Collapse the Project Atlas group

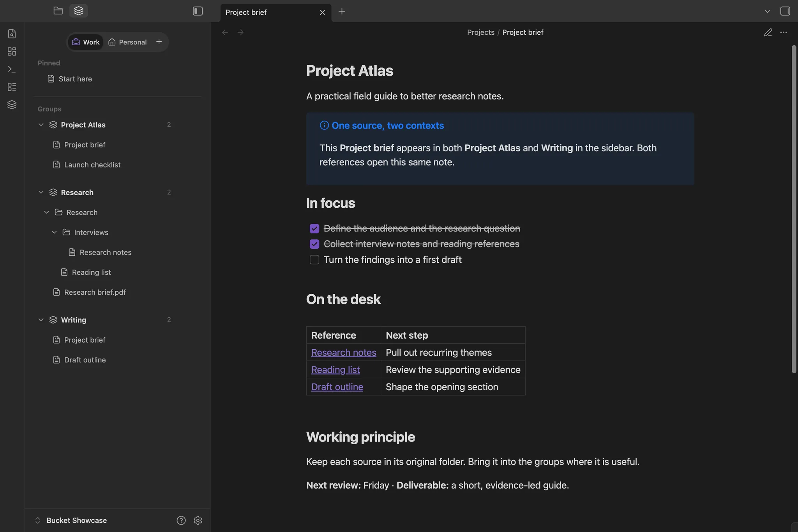click(x=41, y=125)
